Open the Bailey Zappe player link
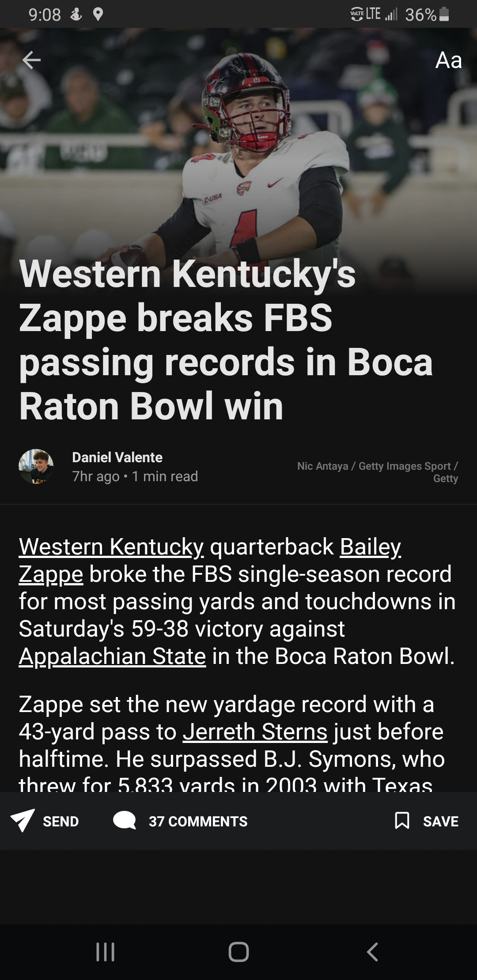The height and width of the screenshot is (980, 477). click(370, 547)
